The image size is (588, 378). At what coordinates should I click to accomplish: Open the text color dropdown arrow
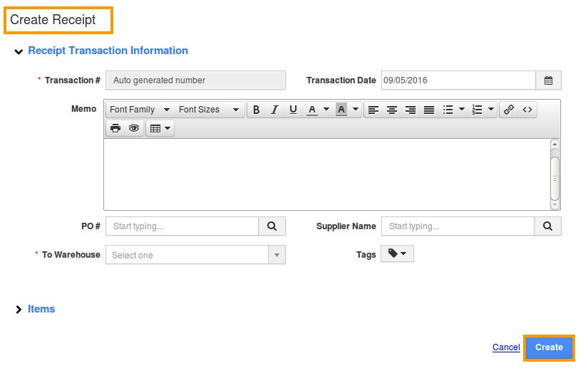point(326,110)
